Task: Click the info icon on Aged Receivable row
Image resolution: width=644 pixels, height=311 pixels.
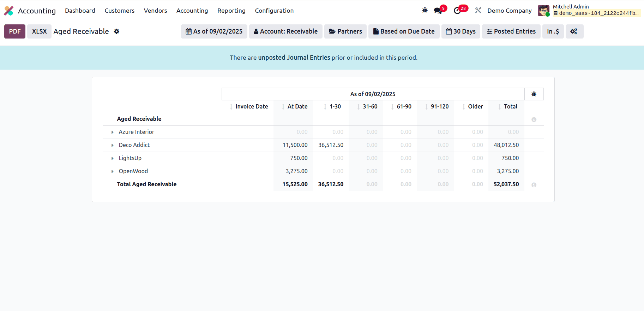Action: coord(534,119)
